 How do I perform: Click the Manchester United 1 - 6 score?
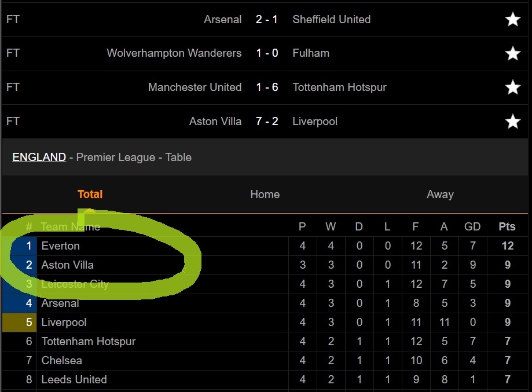tap(267, 87)
